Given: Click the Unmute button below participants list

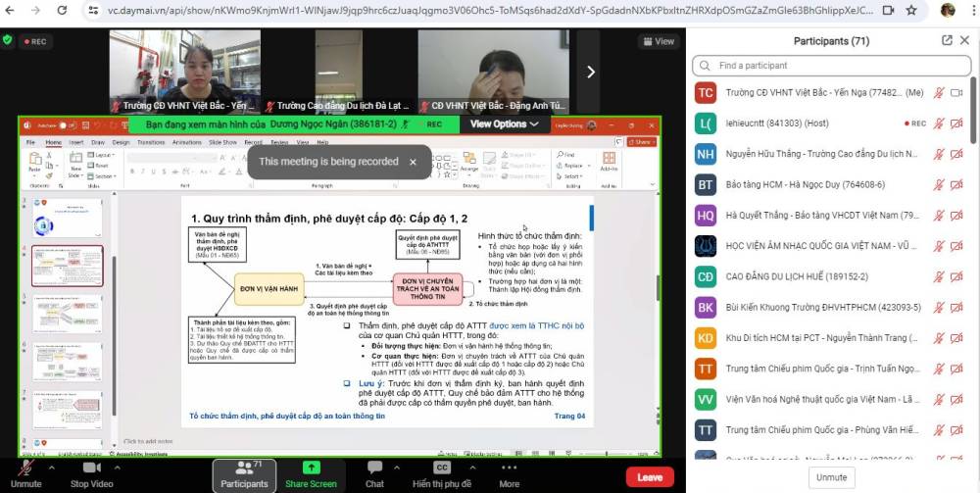Looking at the screenshot, I should (x=831, y=477).
